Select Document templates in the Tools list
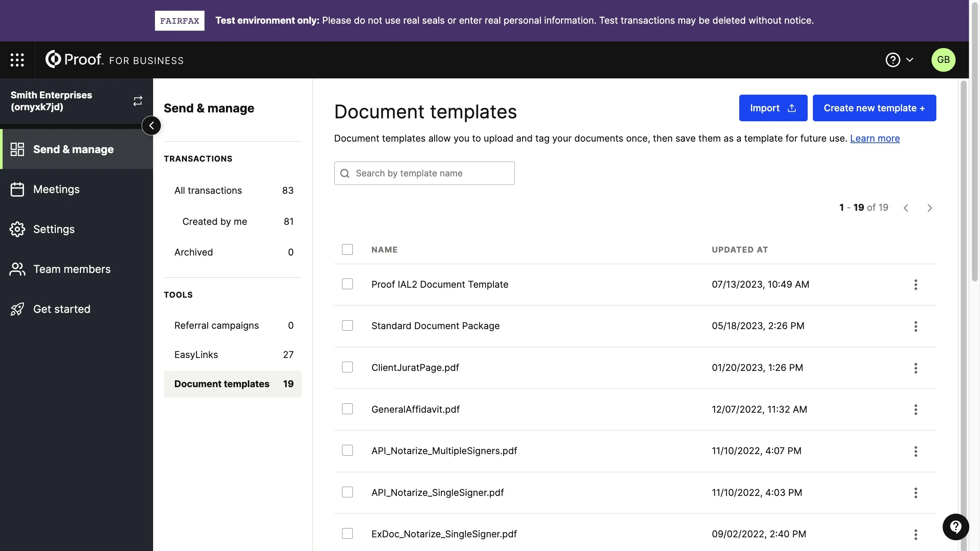980x551 pixels. pos(233,384)
